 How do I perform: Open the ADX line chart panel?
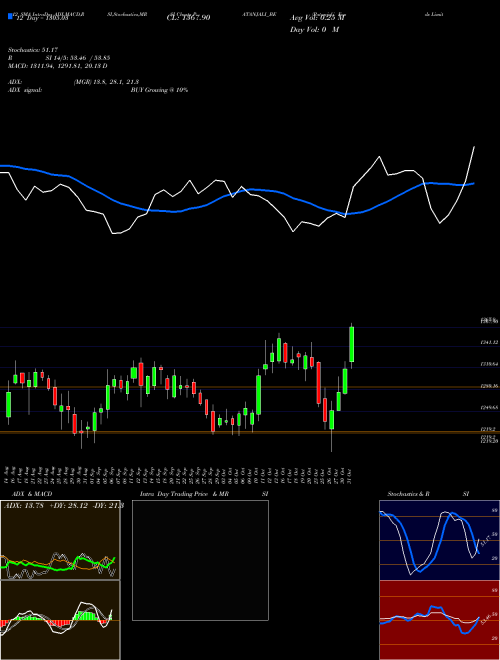[x=60, y=540]
